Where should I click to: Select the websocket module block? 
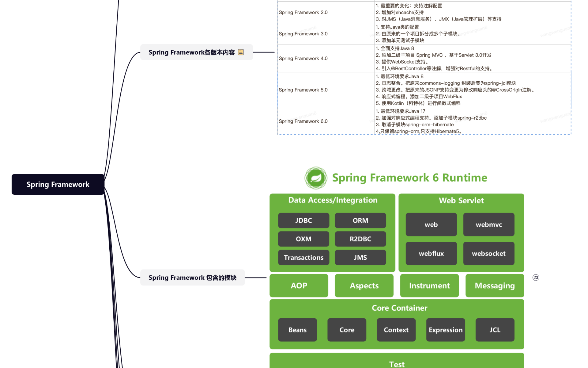click(x=489, y=254)
